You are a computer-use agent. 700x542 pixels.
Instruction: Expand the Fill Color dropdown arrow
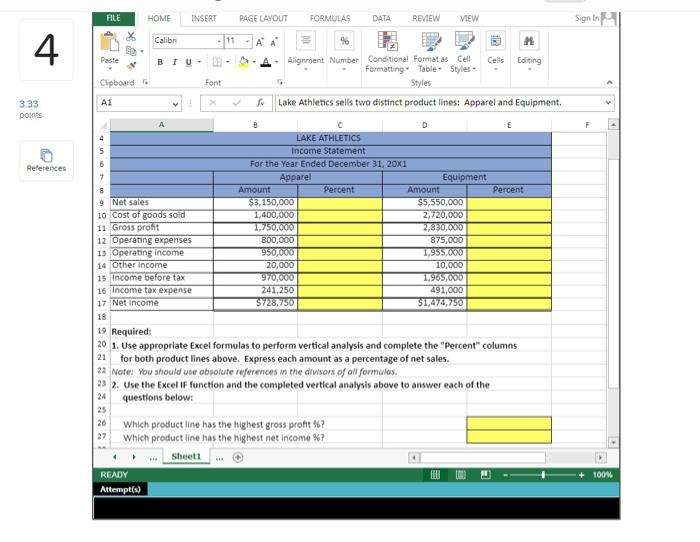254,62
